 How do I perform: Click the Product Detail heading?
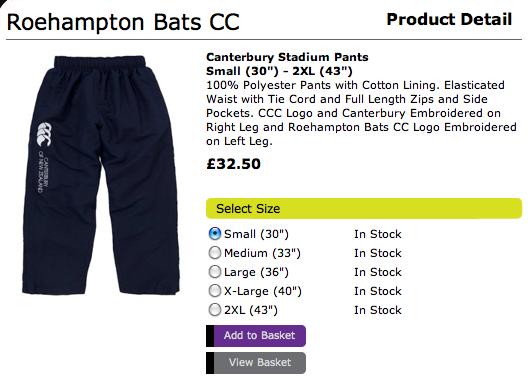coord(449,19)
